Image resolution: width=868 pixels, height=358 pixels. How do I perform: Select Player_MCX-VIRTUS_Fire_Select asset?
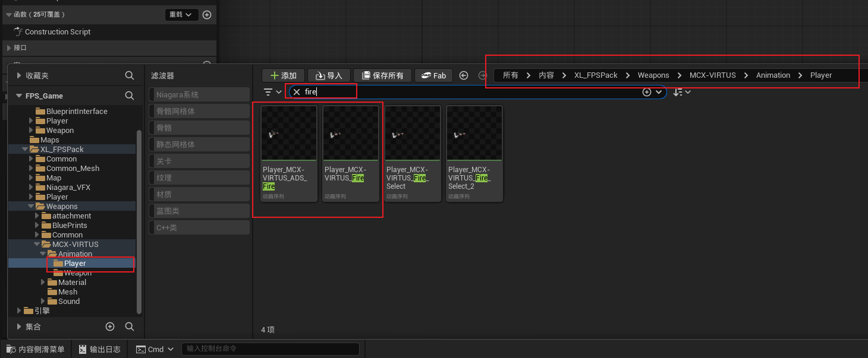[413, 154]
